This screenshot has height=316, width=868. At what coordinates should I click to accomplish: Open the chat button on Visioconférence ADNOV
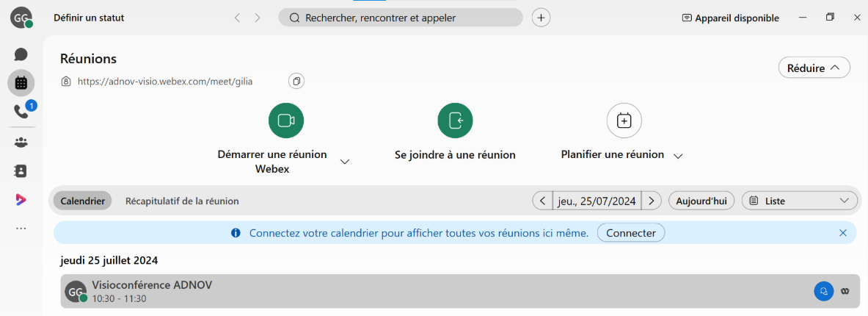click(x=824, y=291)
